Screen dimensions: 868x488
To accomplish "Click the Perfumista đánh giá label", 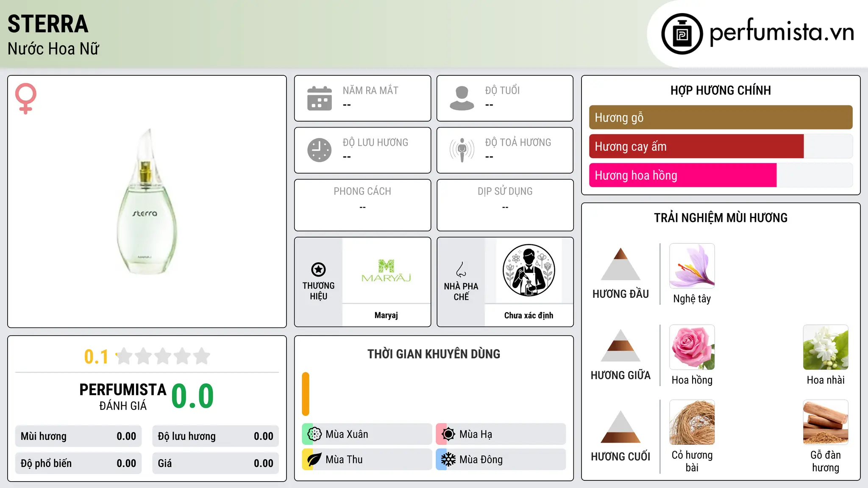I will 123,396.
